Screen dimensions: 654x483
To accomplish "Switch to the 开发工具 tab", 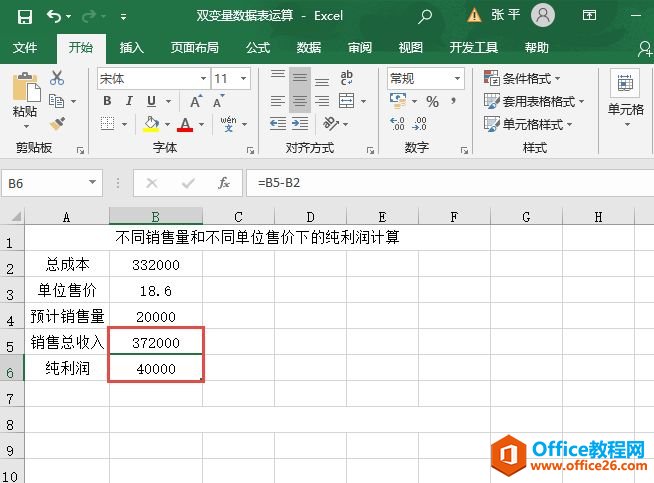I will [x=473, y=48].
